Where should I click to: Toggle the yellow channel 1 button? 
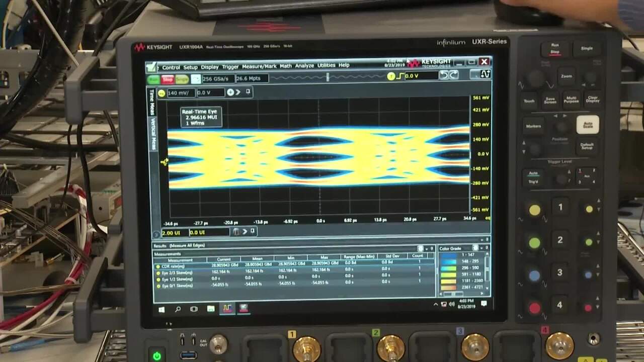click(162, 93)
